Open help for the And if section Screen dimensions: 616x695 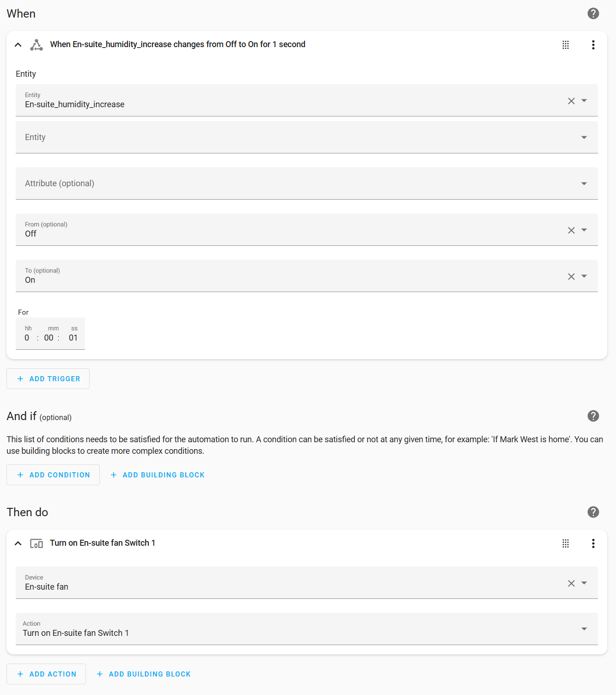pyautogui.click(x=593, y=416)
